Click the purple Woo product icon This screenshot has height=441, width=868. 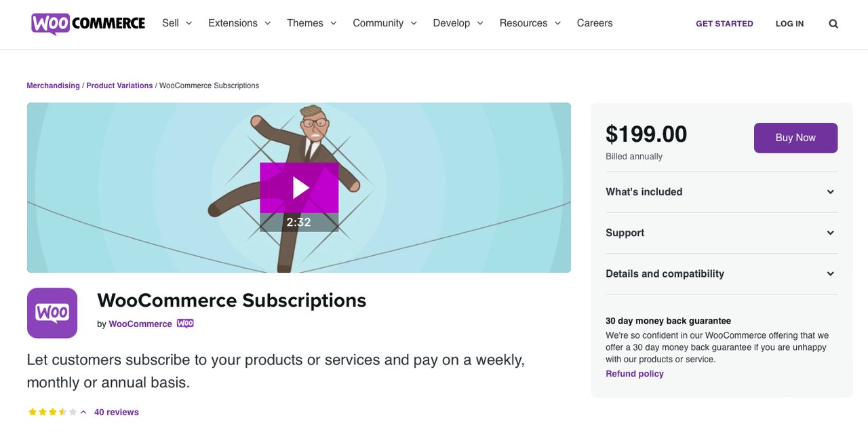pos(52,313)
